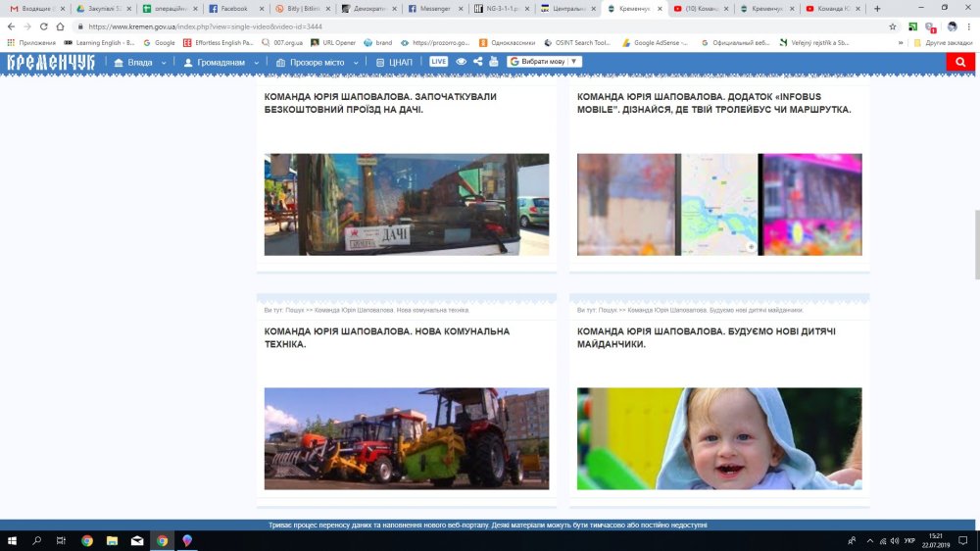This screenshot has height=551, width=980.
Task: Click the red search icon button
Action: (960, 62)
